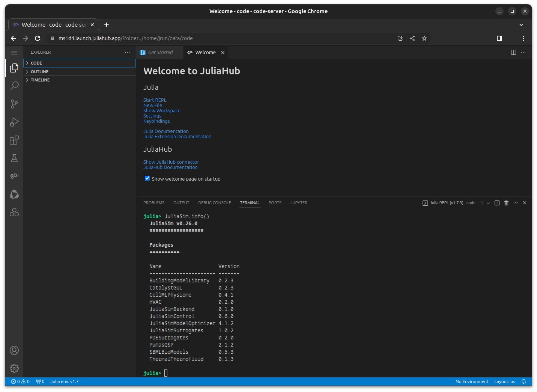537x392 pixels.
Task: Click Julia env: v1.7 in status bar
Action: coord(65,381)
